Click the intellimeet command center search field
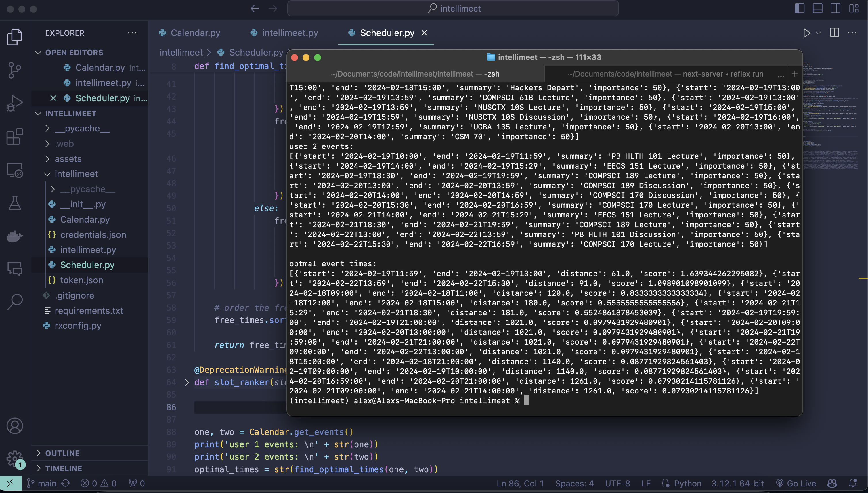This screenshot has height=493, width=868. click(453, 8)
